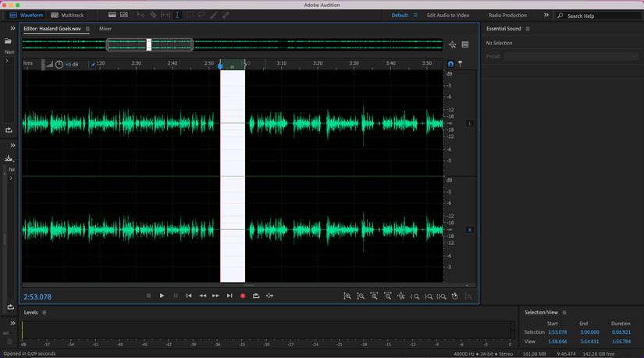644x358 pixels.
Task: Zoom in time
Action: tap(374, 296)
